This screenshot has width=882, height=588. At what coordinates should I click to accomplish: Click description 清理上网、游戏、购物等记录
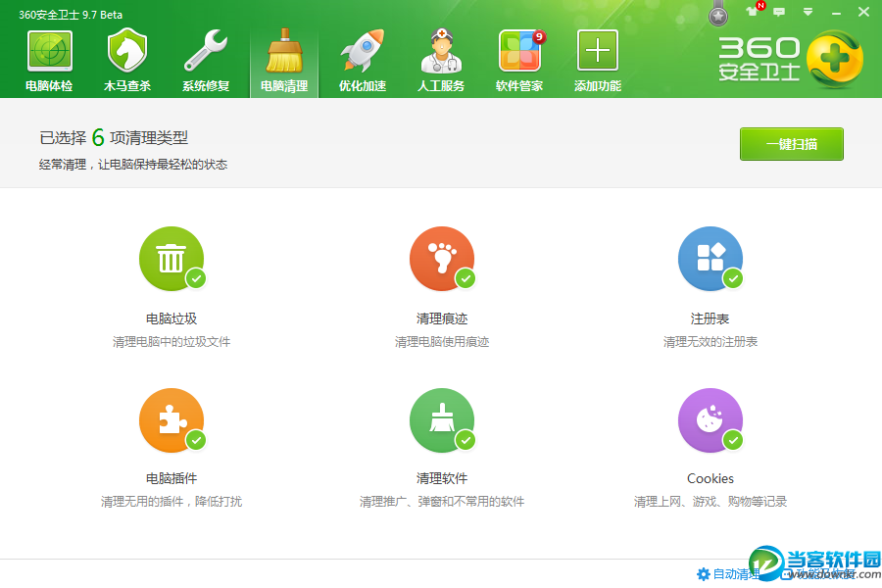click(x=710, y=502)
